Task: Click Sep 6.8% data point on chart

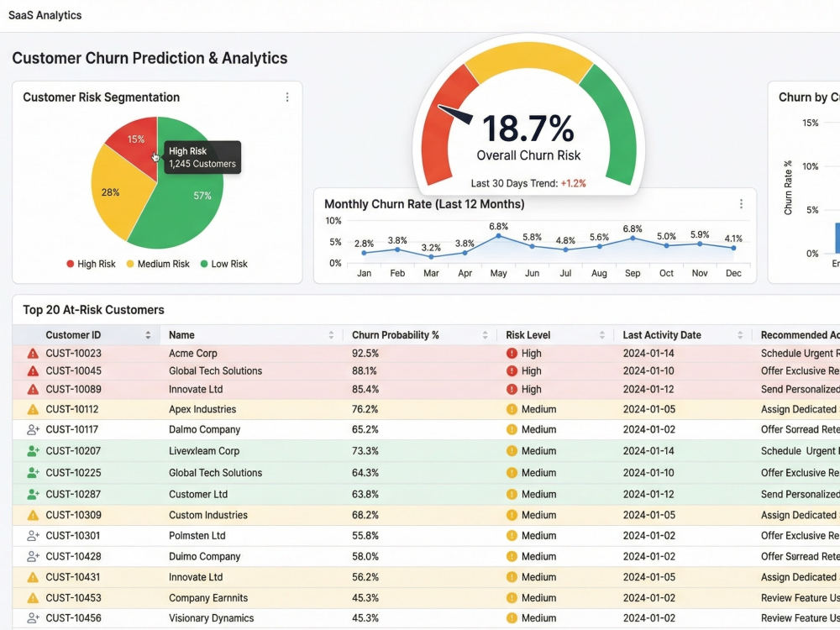Action: (633, 238)
